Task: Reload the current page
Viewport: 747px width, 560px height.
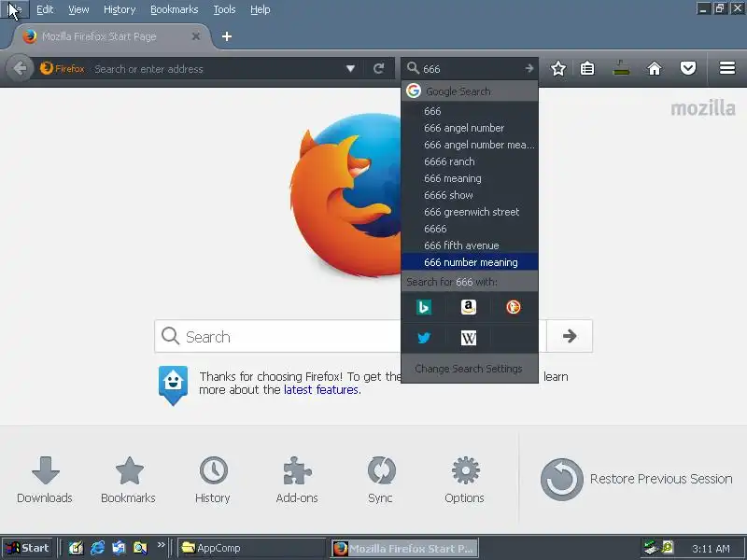Action: pyautogui.click(x=379, y=68)
